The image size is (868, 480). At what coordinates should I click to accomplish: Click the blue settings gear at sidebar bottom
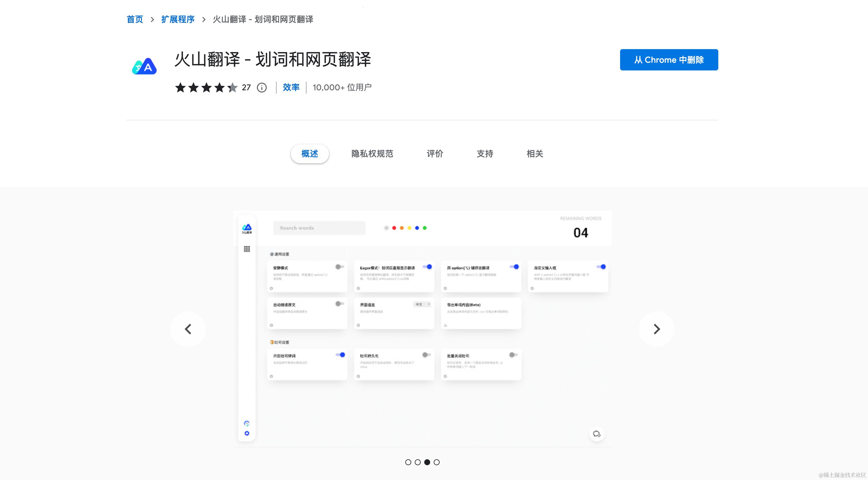[247, 434]
